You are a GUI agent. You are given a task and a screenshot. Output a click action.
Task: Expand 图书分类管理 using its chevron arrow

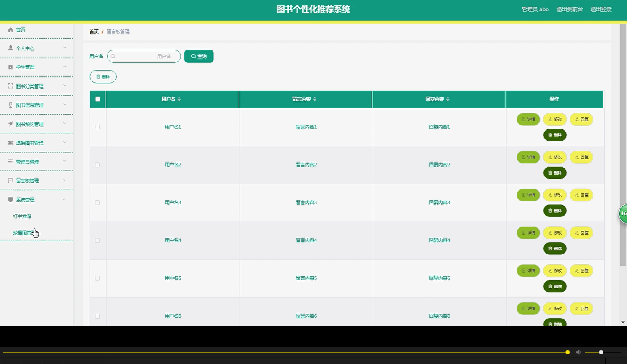65,86
